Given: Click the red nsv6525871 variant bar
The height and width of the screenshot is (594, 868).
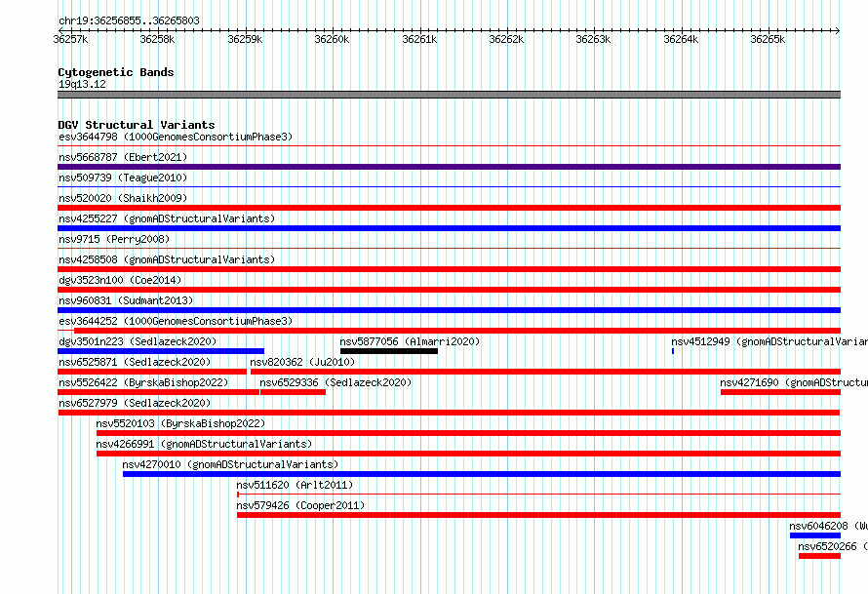Looking at the screenshot, I should (x=152, y=372).
